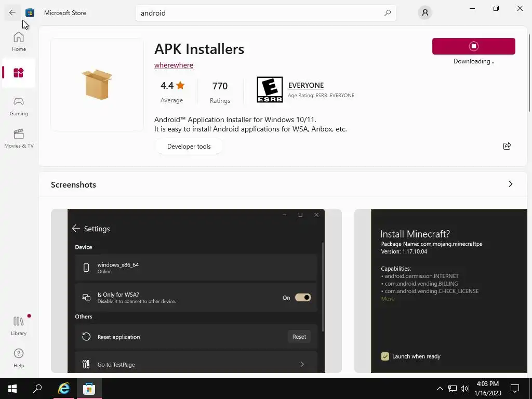Open the Windows Start menu
Image resolution: width=532 pixels, height=399 pixels.
click(x=12, y=389)
